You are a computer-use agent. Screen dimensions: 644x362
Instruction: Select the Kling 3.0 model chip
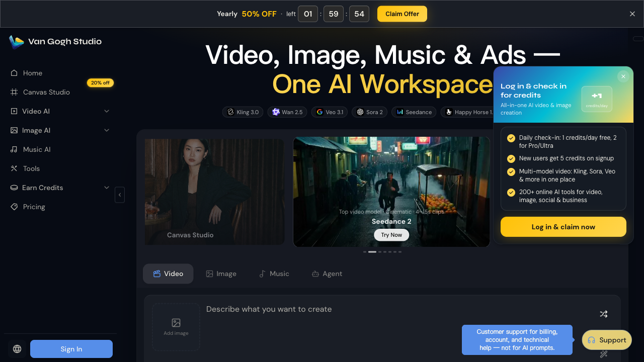[243, 112]
